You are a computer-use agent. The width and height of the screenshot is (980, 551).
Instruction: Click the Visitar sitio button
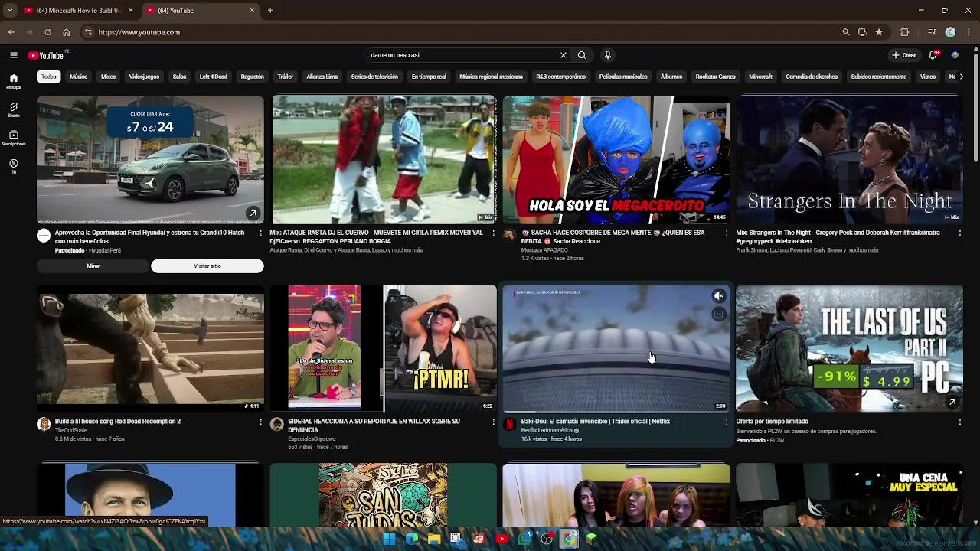(x=207, y=266)
